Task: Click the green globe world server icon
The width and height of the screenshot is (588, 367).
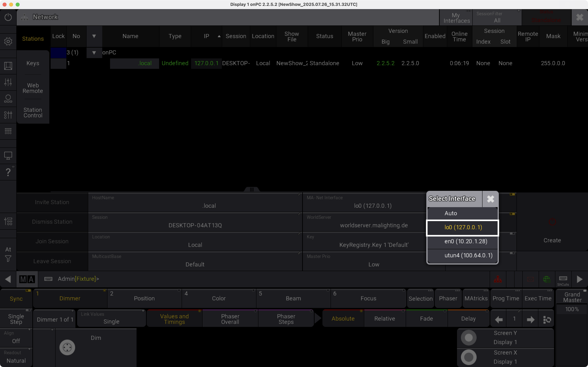Action: (x=547, y=279)
